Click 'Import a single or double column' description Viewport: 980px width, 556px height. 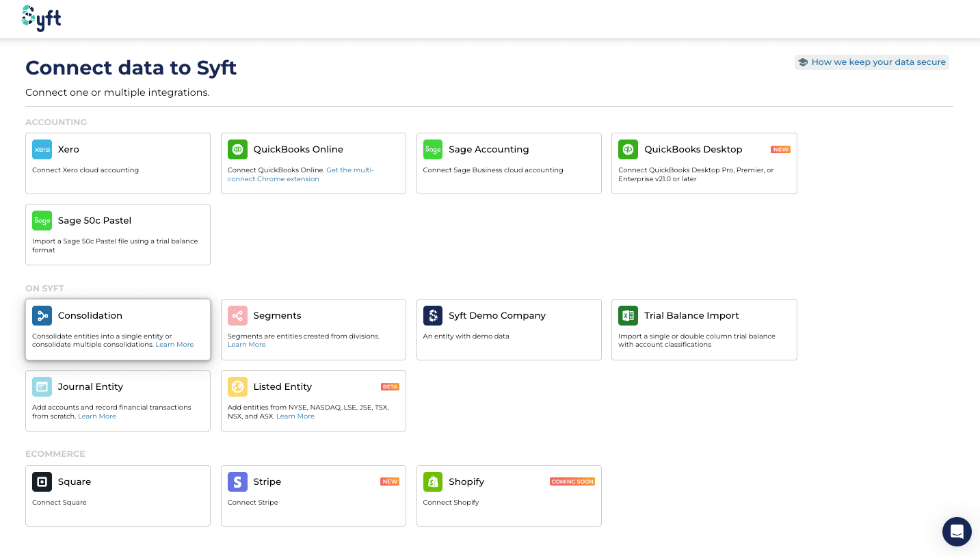coord(697,341)
